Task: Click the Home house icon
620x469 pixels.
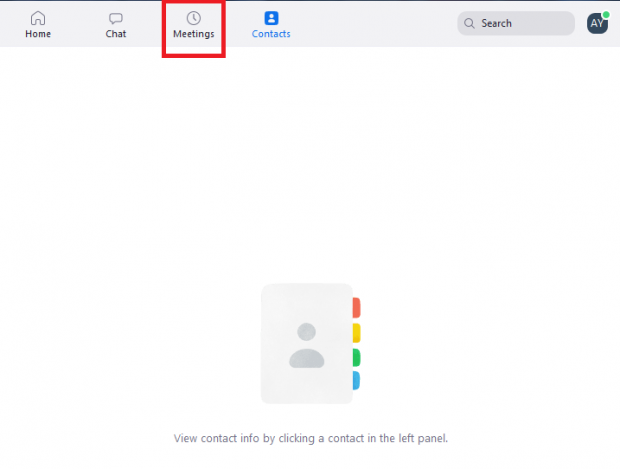Action: (x=38, y=18)
